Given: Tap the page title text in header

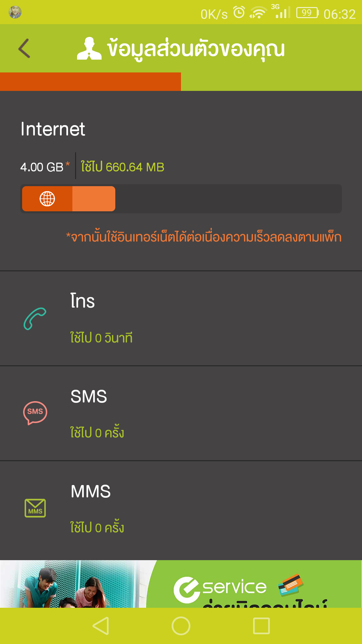Looking at the screenshot, I should click(196, 49).
